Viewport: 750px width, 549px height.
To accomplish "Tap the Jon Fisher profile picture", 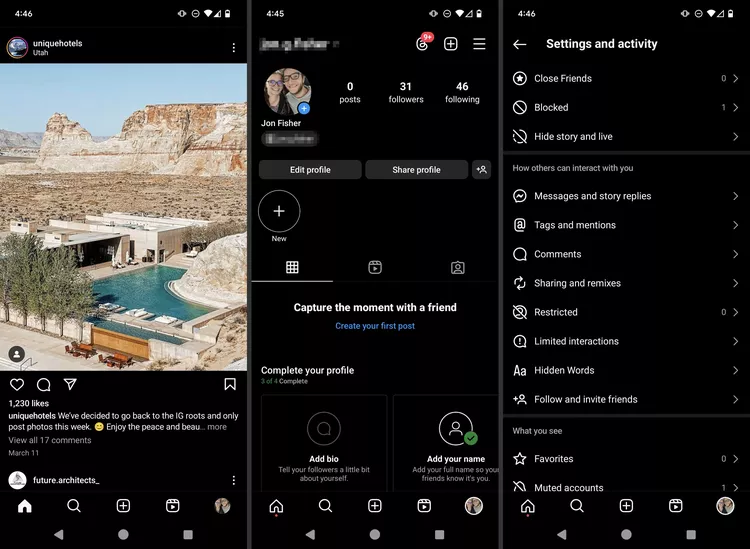I will (x=287, y=92).
